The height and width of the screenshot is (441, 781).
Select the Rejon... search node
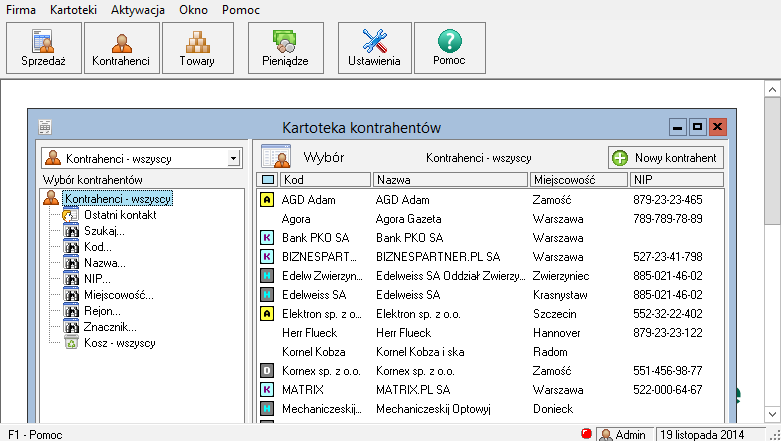pyautogui.click(x=102, y=311)
